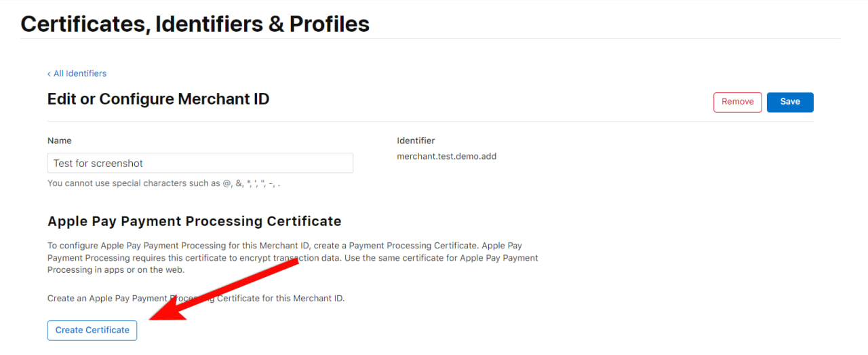Click the Edit or Configure Merchant ID heading
Screen dimensions: 868x355
158,99
